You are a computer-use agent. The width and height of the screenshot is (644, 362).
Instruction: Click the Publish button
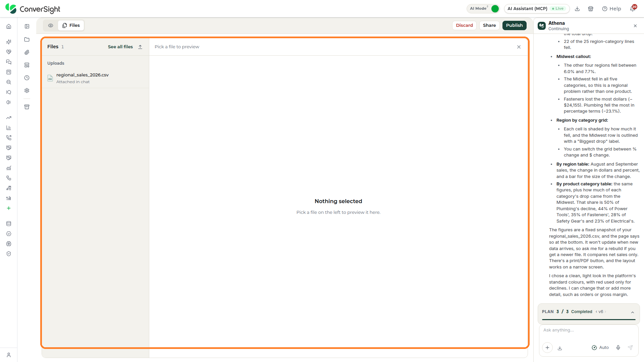[514, 25]
